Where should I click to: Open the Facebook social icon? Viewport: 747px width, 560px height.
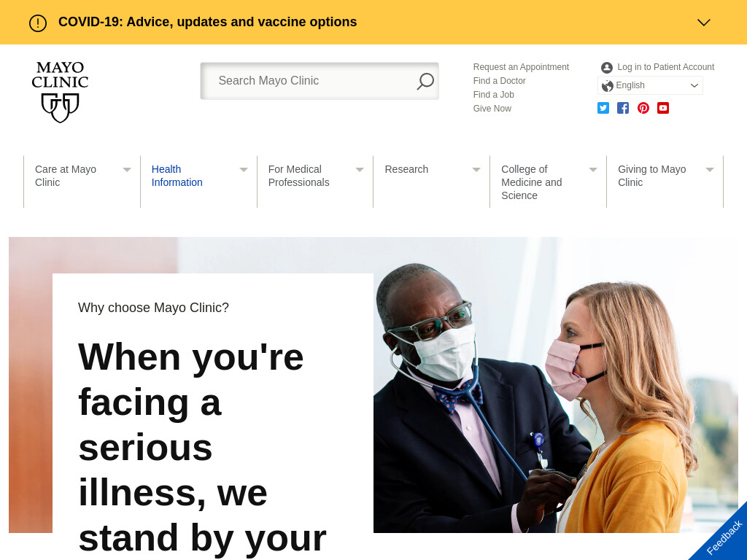(623, 108)
